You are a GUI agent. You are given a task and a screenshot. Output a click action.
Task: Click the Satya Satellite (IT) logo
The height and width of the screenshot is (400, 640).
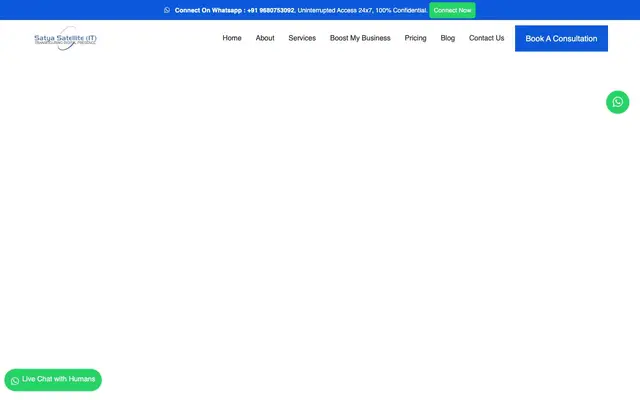65,38
